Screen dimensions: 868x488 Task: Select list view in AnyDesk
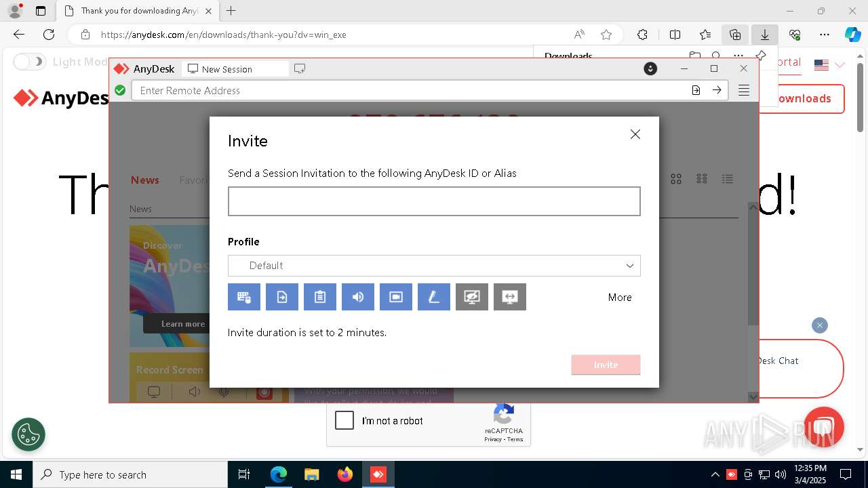728,179
